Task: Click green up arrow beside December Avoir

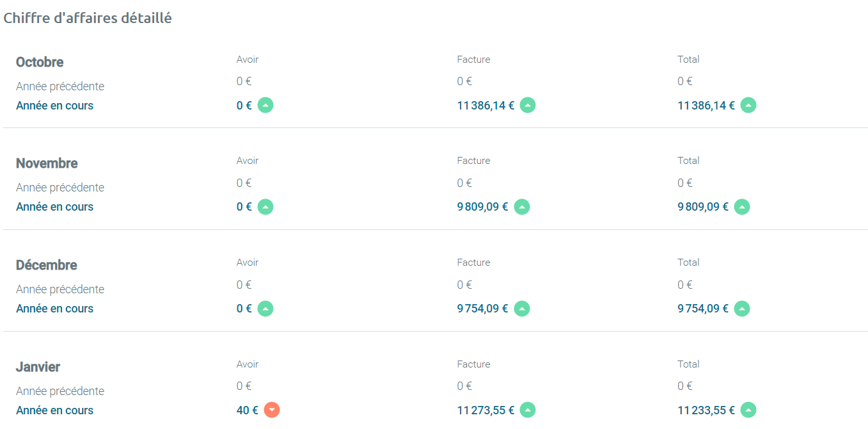Action: point(265,309)
